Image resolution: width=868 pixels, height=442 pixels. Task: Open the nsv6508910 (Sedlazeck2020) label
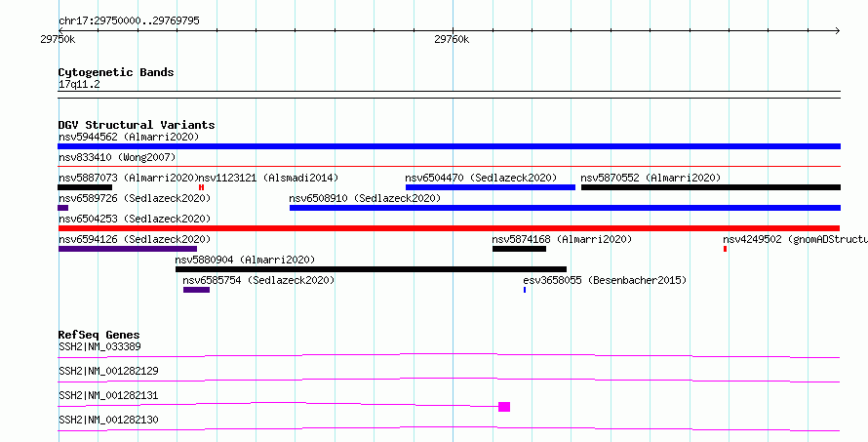point(365,198)
